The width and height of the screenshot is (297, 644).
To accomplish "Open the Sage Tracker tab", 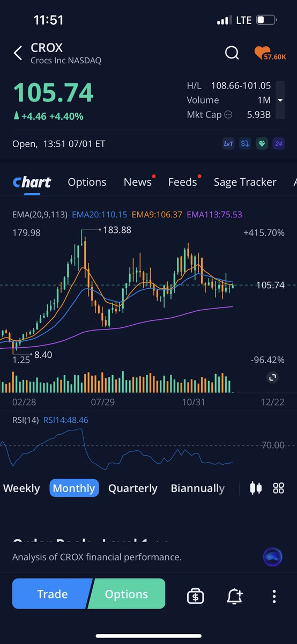I will coord(245,182).
